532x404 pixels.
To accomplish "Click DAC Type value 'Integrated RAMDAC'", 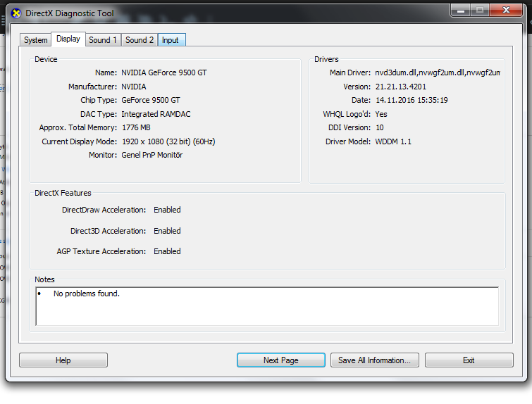I will pyautogui.click(x=156, y=114).
